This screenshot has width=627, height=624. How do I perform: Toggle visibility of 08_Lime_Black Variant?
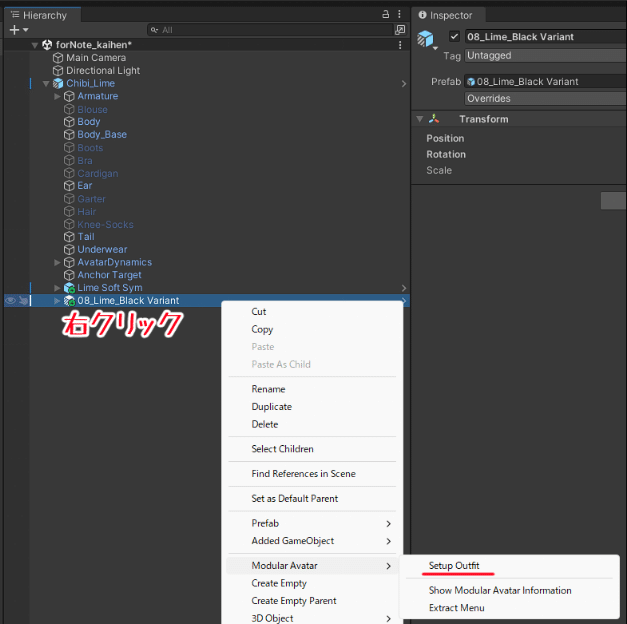pos(10,300)
